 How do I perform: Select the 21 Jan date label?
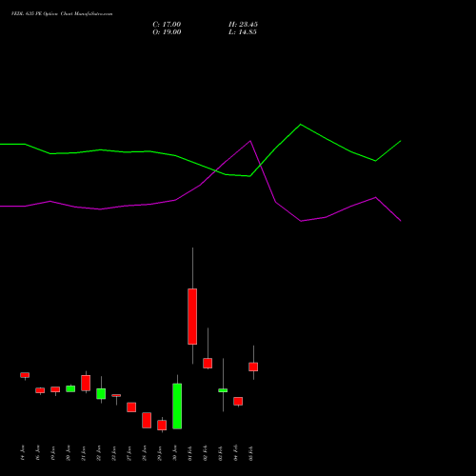point(83,453)
